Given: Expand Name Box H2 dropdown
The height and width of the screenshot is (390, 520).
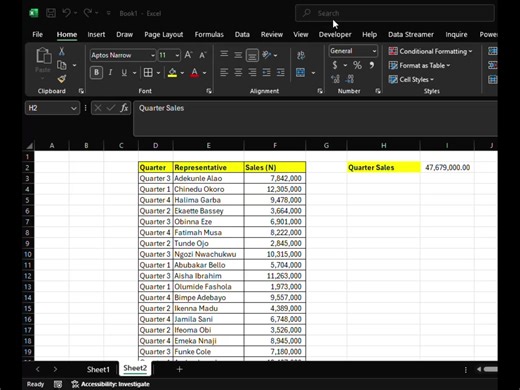Looking at the screenshot, I should click(74, 108).
